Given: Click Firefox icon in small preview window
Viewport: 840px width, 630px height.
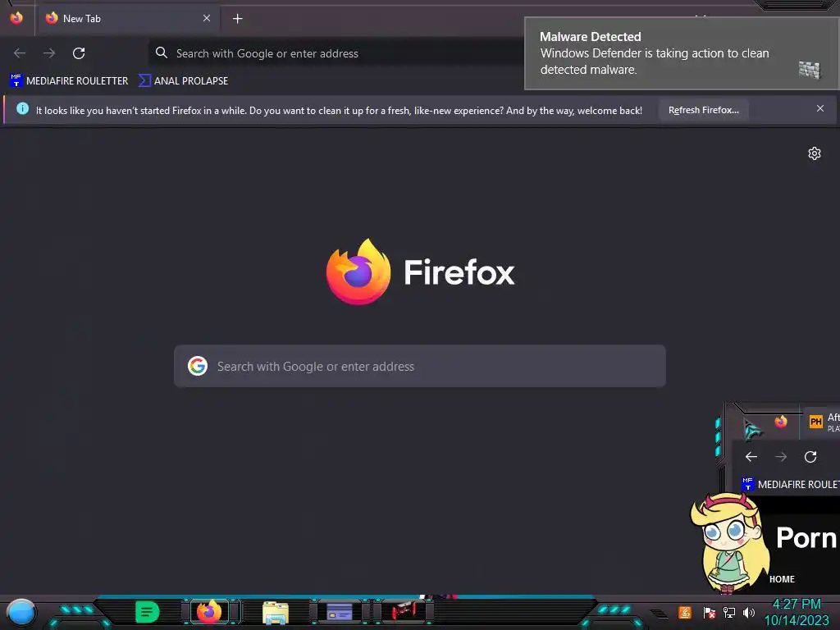Looking at the screenshot, I should click(781, 422).
